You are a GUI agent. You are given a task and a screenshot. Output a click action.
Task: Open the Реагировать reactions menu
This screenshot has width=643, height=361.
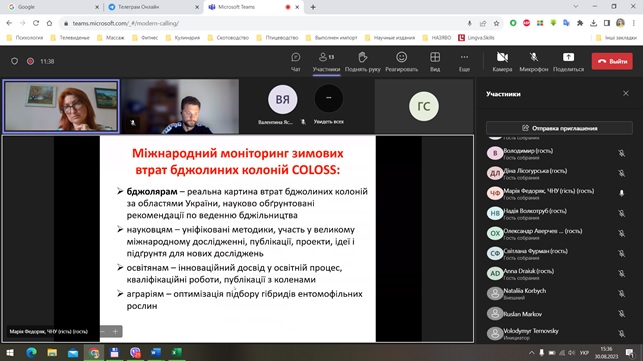(401, 62)
